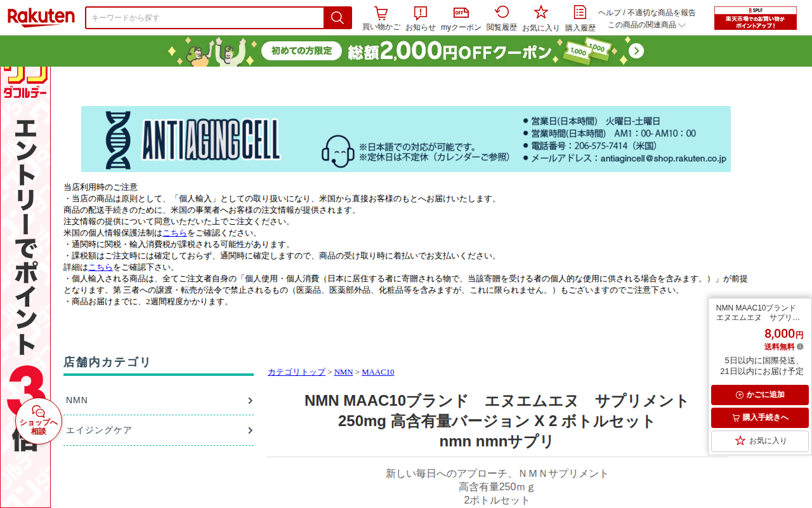The image size is (812, 508).
Task: Click the 初めての方限定 label
Action: (x=302, y=51)
